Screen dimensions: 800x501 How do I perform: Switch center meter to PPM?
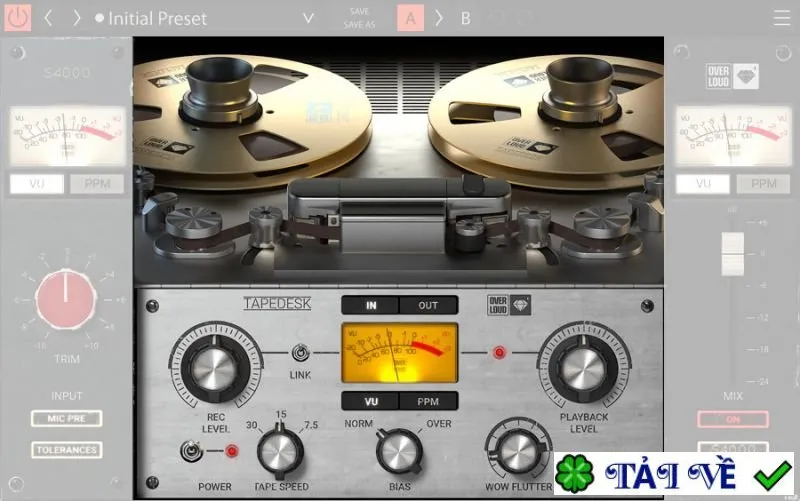[428, 402]
